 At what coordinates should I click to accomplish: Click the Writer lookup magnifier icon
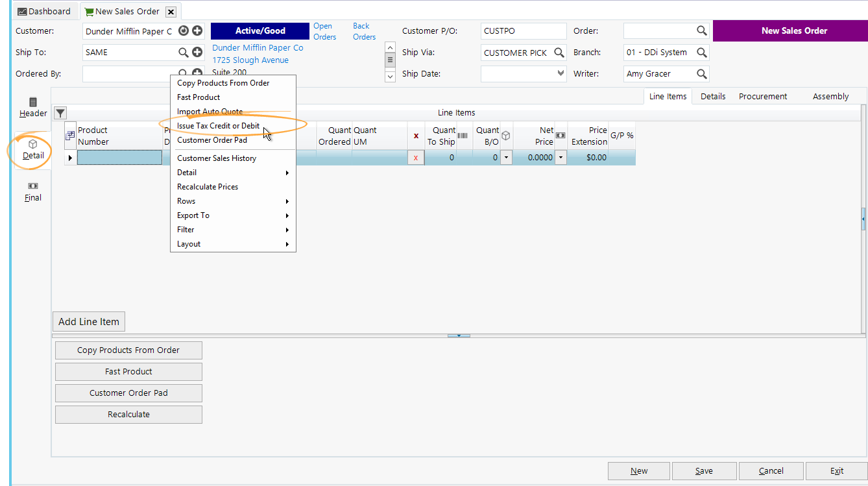pyautogui.click(x=701, y=74)
